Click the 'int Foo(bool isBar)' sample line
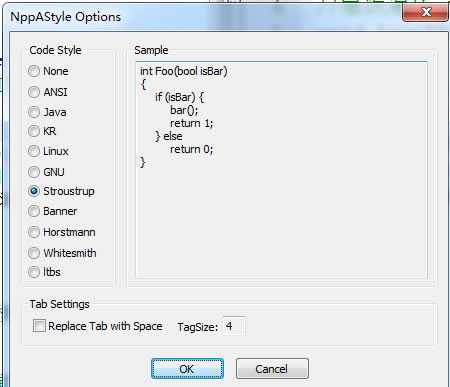 (x=184, y=71)
